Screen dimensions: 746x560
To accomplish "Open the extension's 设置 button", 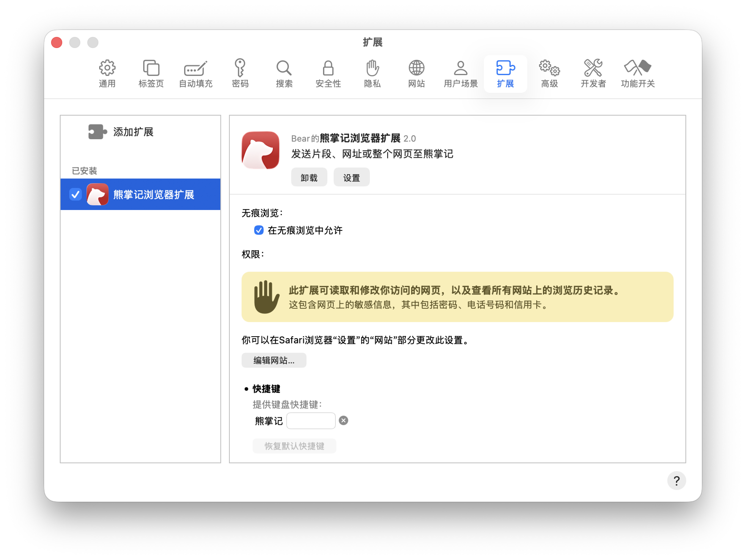I will click(x=351, y=177).
